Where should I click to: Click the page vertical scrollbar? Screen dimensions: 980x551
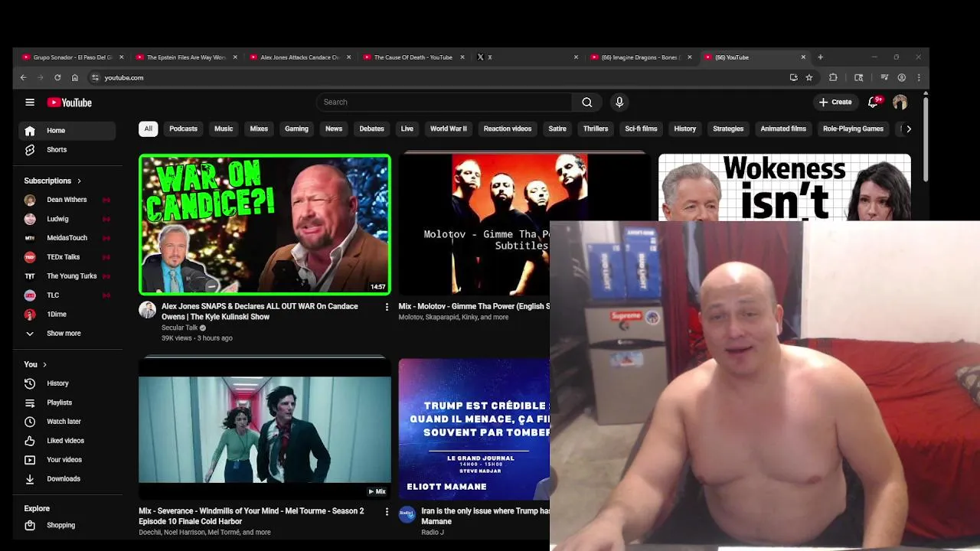[x=926, y=138]
